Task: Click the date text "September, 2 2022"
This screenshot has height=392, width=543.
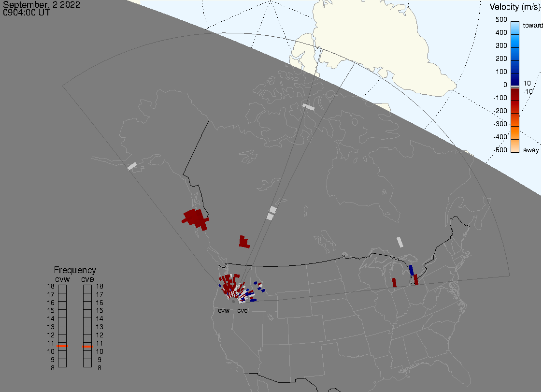Action: click(x=42, y=4)
